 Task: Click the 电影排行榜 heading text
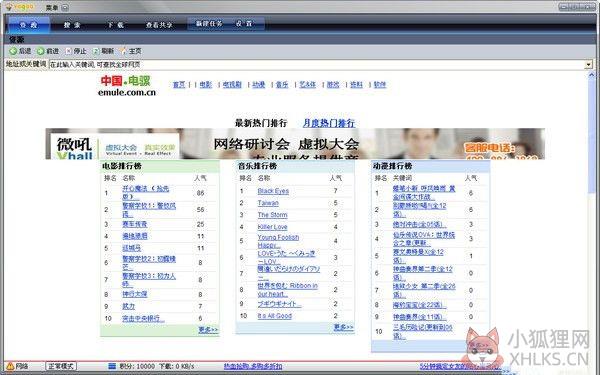coord(122,166)
